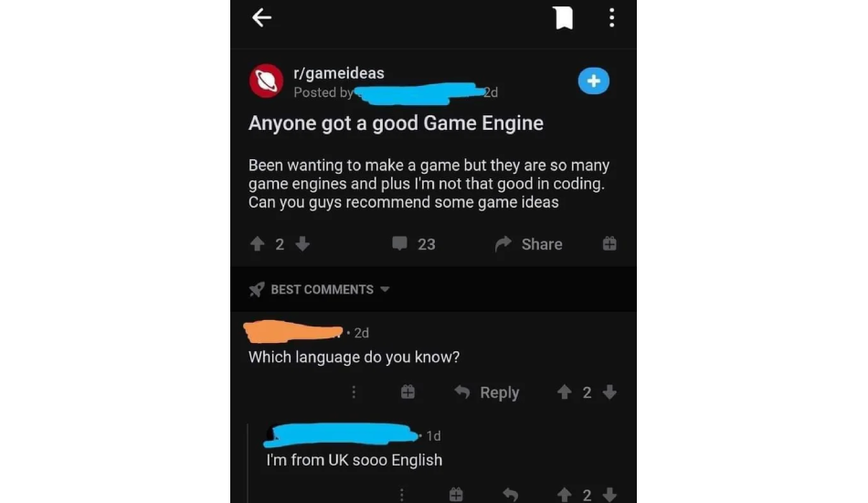Give an award to 'Which language' comment
Image resolution: width=868 pixels, height=503 pixels.
[408, 392]
